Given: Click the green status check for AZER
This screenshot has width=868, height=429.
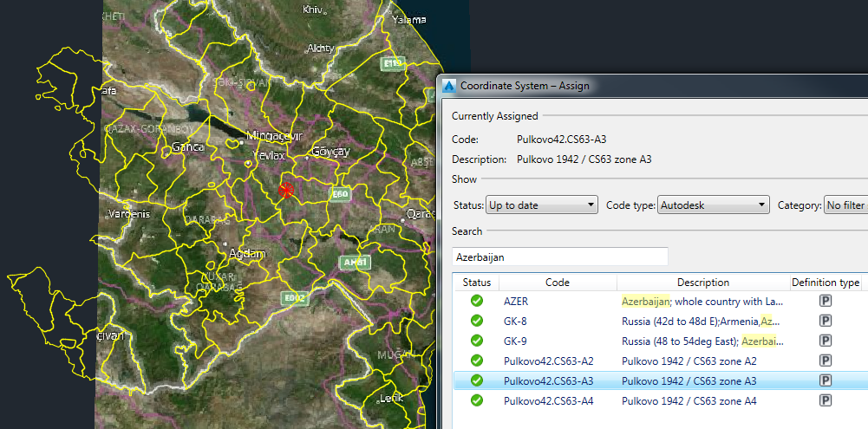Looking at the screenshot, I should [x=477, y=301].
